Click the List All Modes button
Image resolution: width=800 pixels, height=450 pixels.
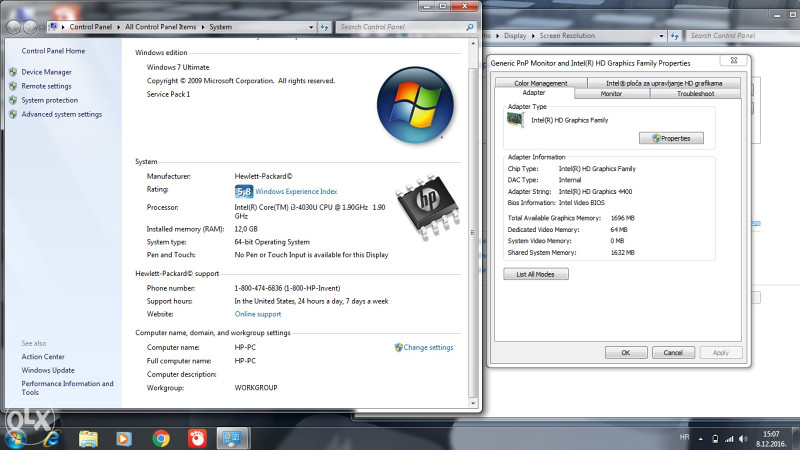point(535,274)
